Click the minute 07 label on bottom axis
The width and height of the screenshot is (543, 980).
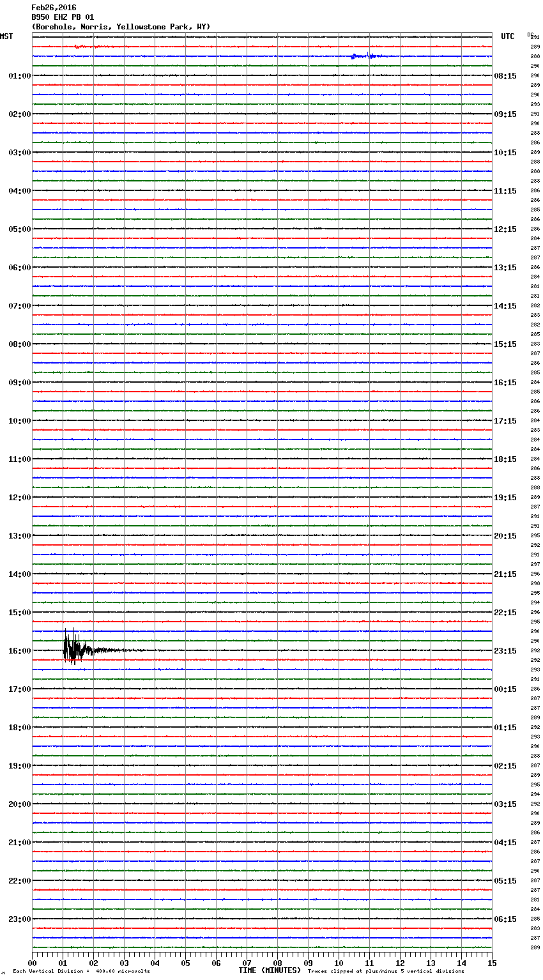pyautogui.click(x=247, y=963)
